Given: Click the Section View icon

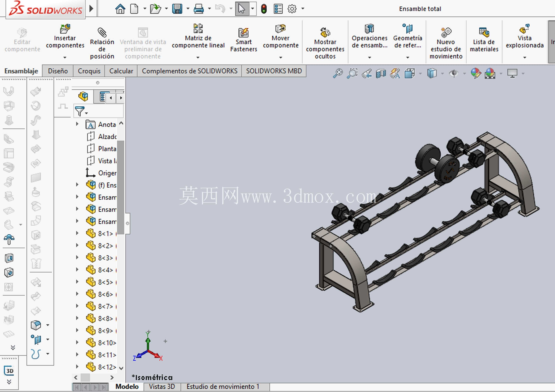Looking at the screenshot, I should 381,73.
